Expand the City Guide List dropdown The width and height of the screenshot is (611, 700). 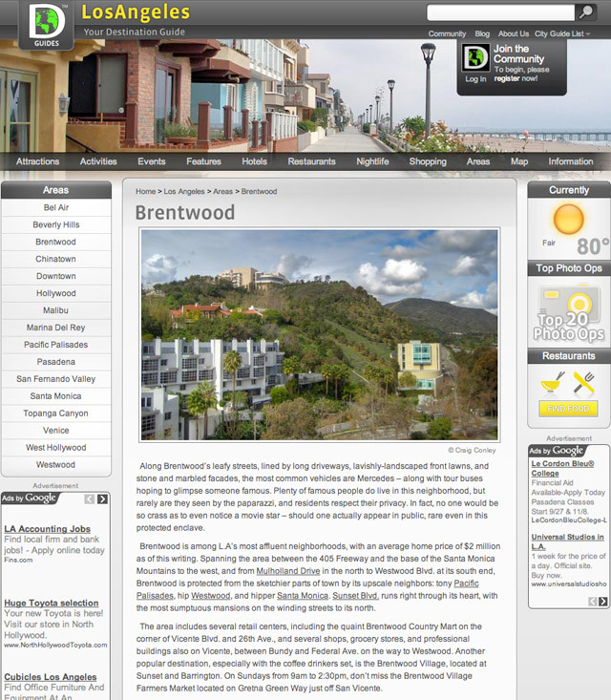pyautogui.click(x=561, y=33)
